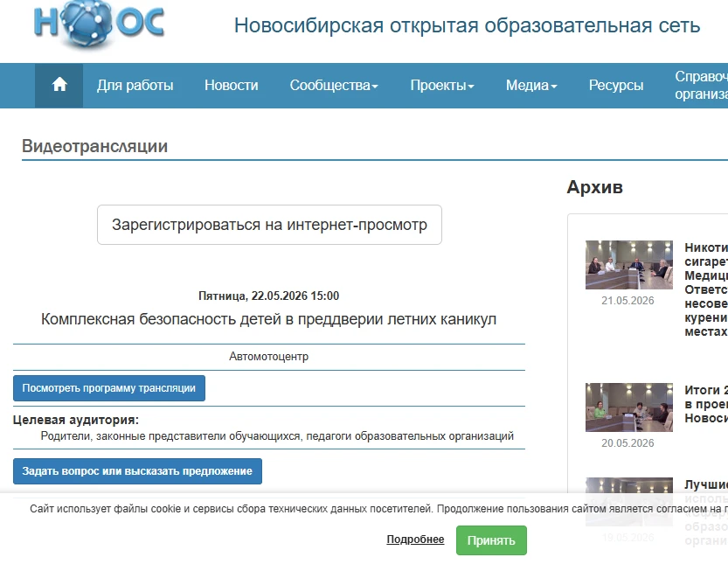This screenshot has height=564, width=728.
Task: Open archive thumbnail dated 19.05.2026
Action: click(628, 502)
